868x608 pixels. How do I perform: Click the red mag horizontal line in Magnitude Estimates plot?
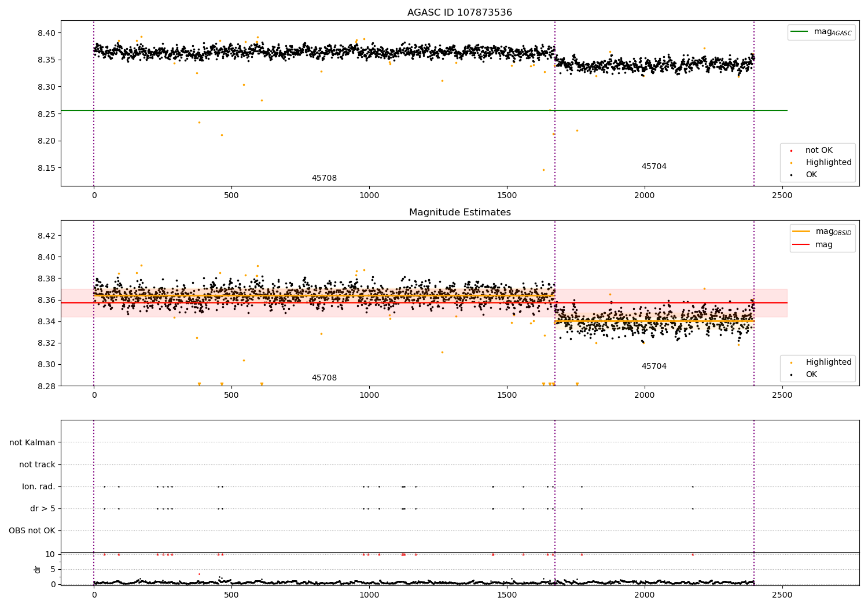tap(424, 303)
